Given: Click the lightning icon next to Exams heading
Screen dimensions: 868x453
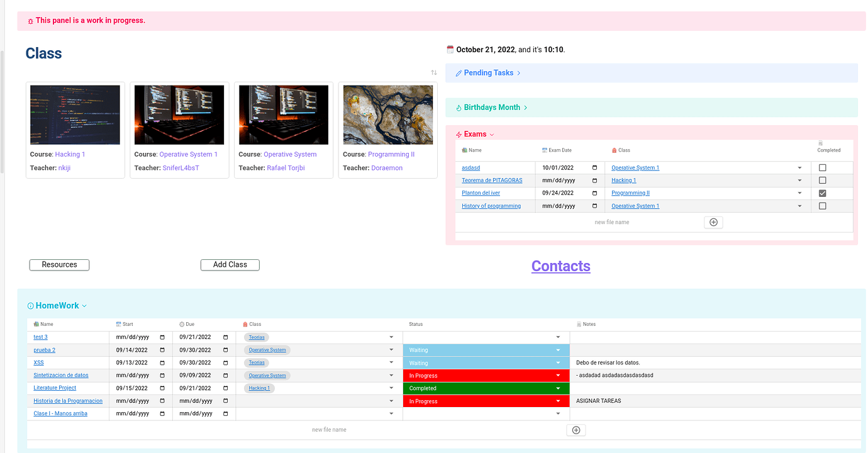Looking at the screenshot, I should tap(459, 134).
